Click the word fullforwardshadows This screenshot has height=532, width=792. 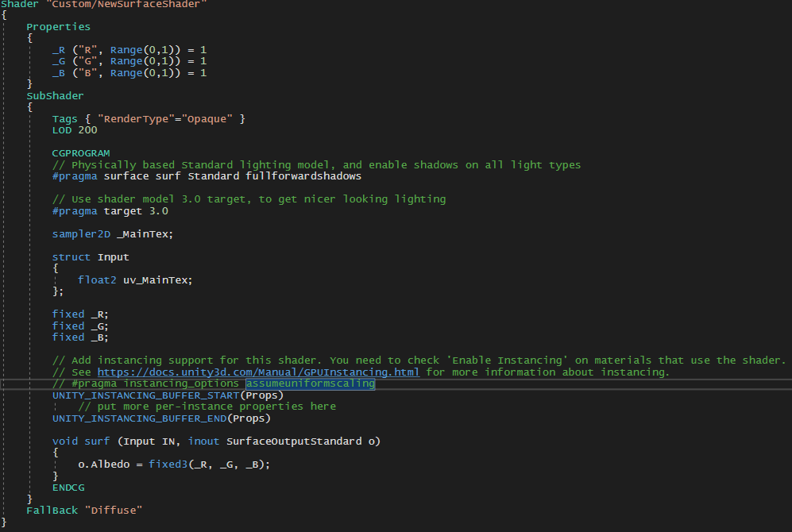[303, 176]
